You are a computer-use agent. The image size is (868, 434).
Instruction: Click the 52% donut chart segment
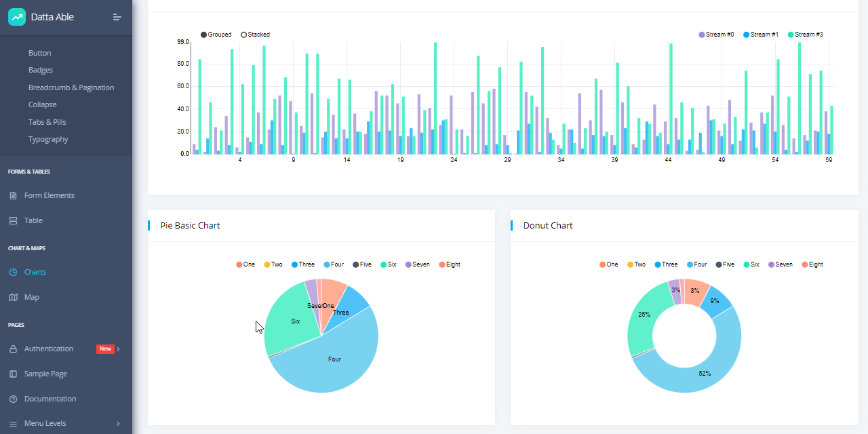pyautogui.click(x=705, y=373)
